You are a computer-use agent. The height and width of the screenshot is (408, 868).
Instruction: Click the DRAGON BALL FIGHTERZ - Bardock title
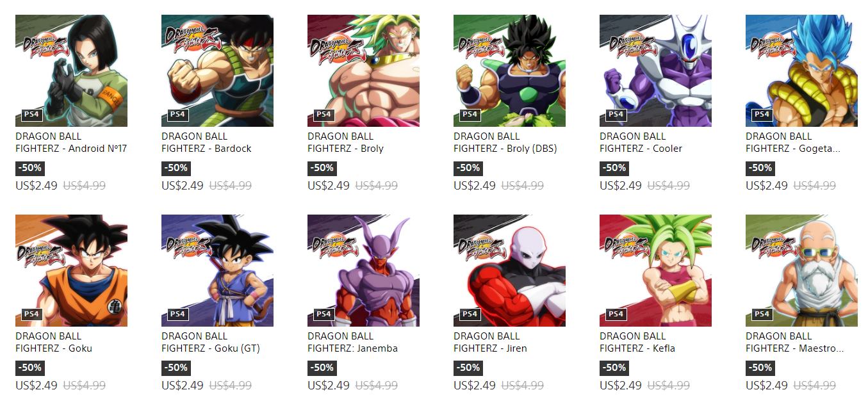tap(206, 142)
